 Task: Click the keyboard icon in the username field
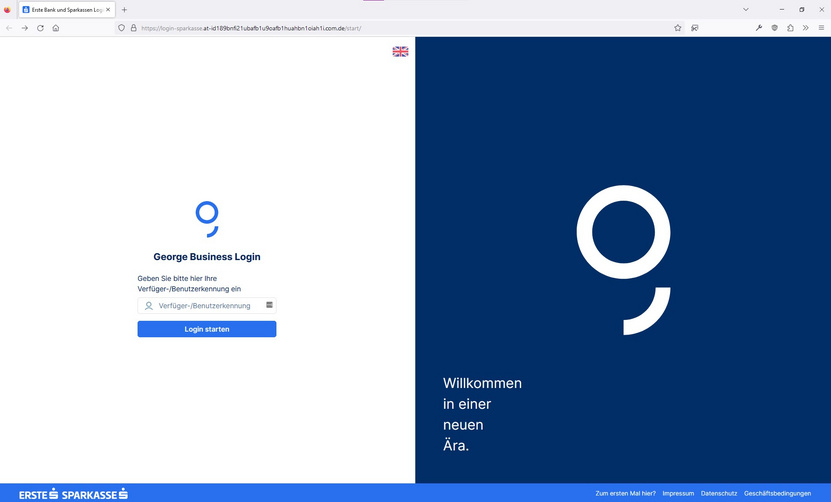pyautogui.click(x=269, y=305)
